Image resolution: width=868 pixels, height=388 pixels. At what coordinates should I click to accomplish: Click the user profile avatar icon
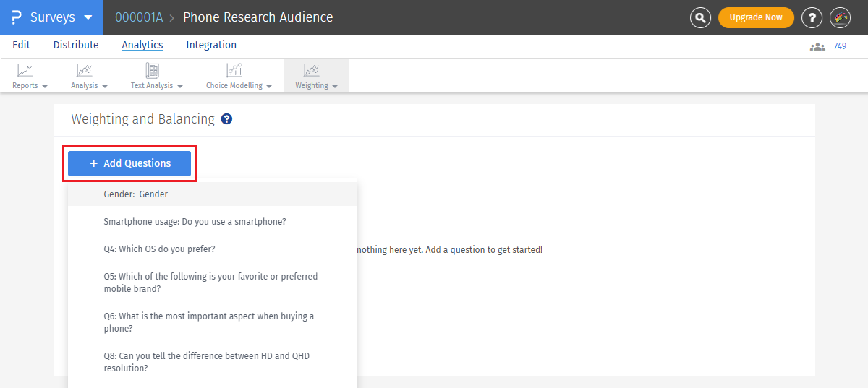coord(840,17)
